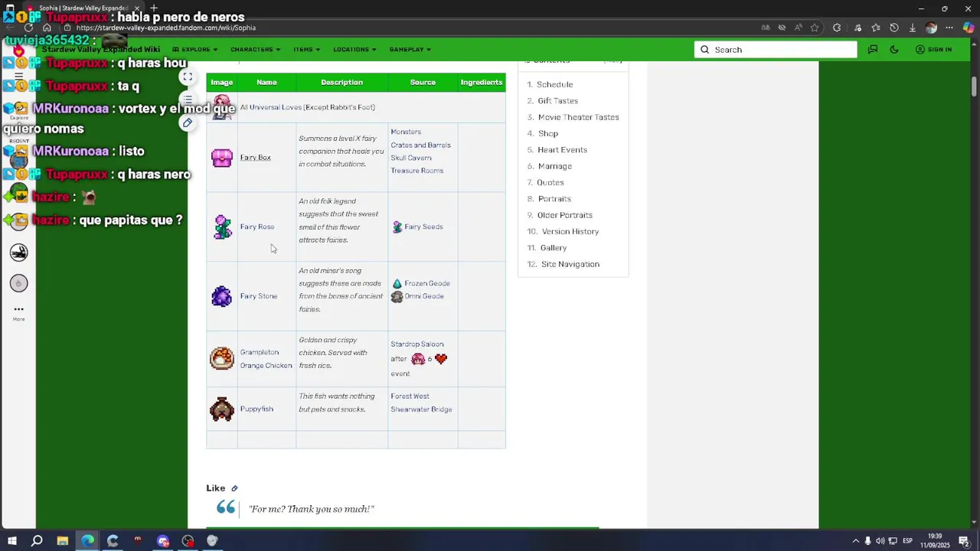Open the Fairy Box name link
980x551 pixels.
tap(256, 158)
